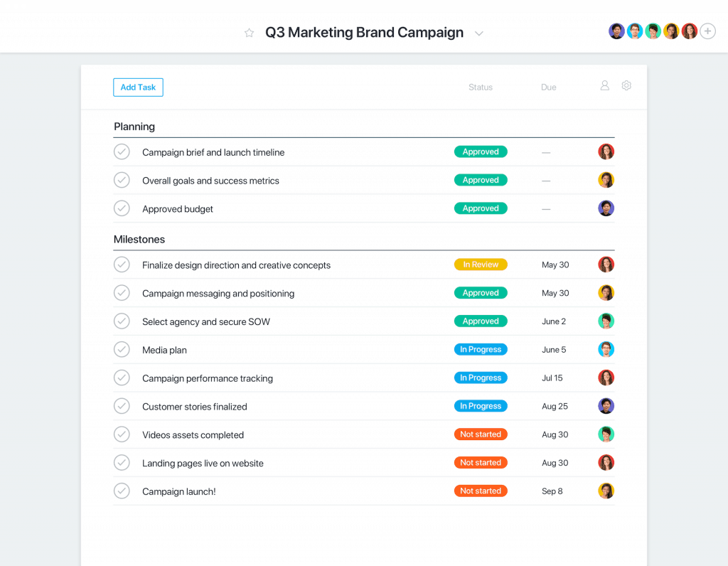The height and width of the screenshot is (566, 728).
Task: Open project settings with the gear icon
Action: [626, 85]
